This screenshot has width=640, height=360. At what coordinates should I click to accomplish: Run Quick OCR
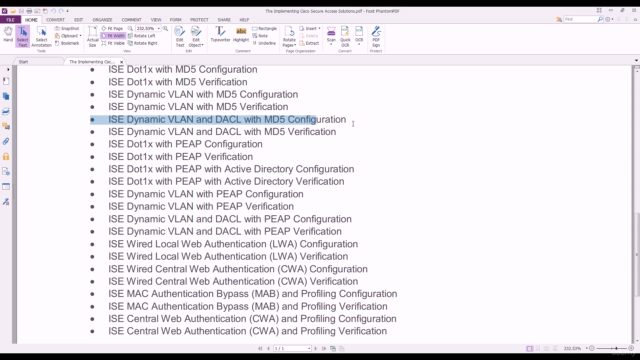pos(345,36)
